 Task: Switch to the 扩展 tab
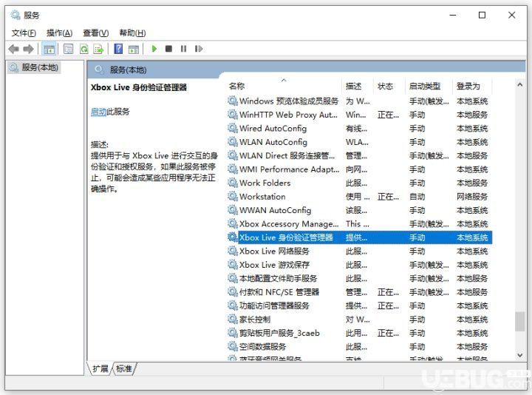(x=100, y=369)
